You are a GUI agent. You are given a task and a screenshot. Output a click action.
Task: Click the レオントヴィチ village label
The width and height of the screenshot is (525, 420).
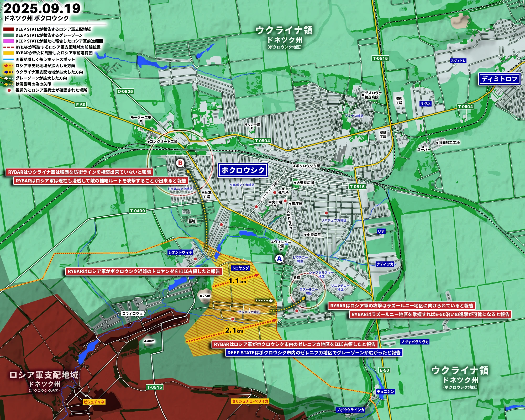click(180, 252)
